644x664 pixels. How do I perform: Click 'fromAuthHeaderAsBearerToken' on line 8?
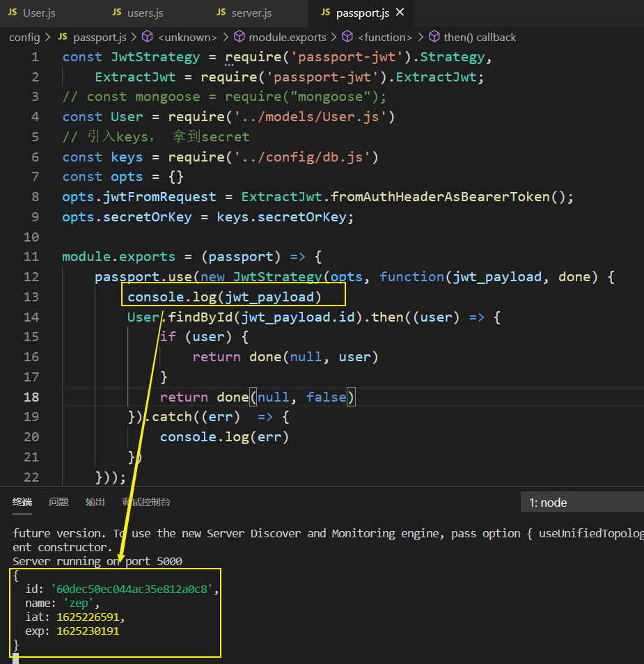tap(440, 196)
